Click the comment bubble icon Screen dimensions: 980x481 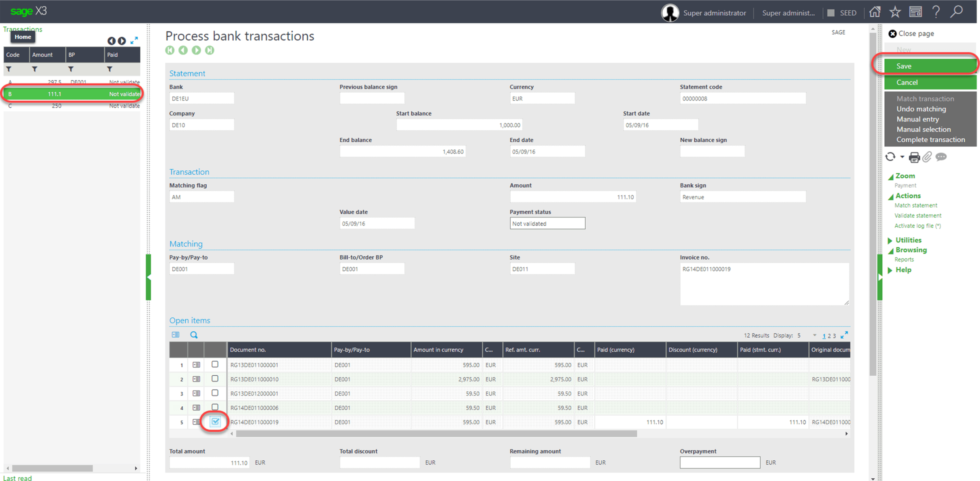click(941, 157)
